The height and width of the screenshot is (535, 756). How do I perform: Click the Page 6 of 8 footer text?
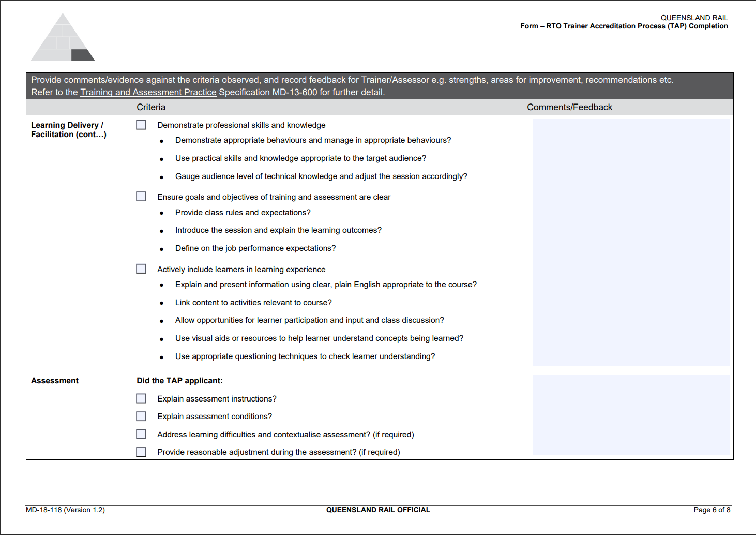pyautogui.click(x=712, y=510)
